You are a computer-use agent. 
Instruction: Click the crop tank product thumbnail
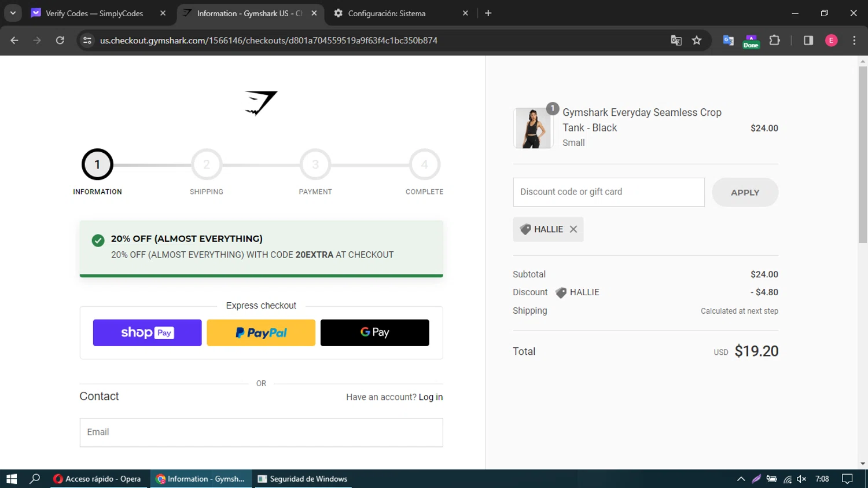[x=532, y=128]
